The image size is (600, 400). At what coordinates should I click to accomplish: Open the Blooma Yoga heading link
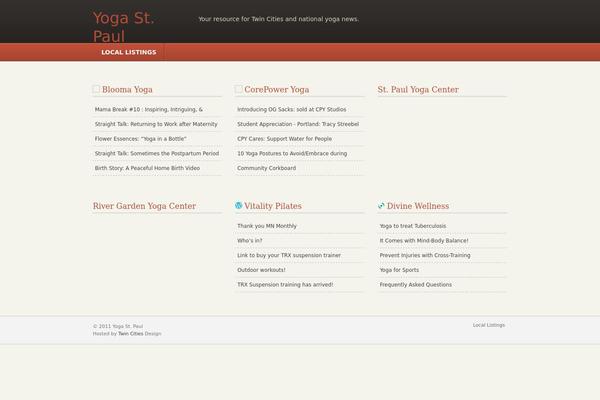127,90
